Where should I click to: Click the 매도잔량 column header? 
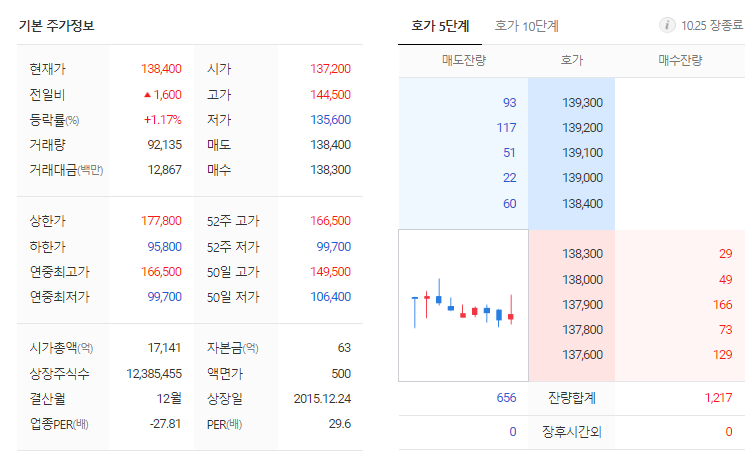tap(464, 60)
